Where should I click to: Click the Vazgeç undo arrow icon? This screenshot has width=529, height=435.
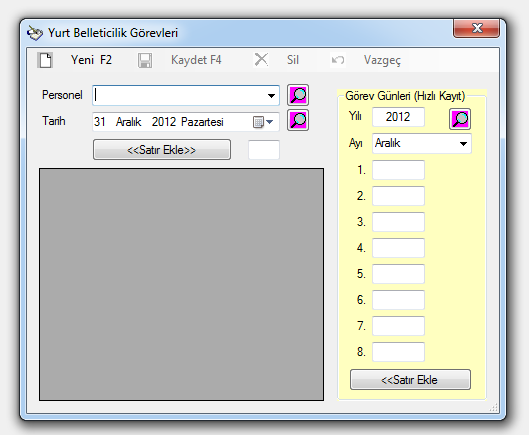point(338,60)
